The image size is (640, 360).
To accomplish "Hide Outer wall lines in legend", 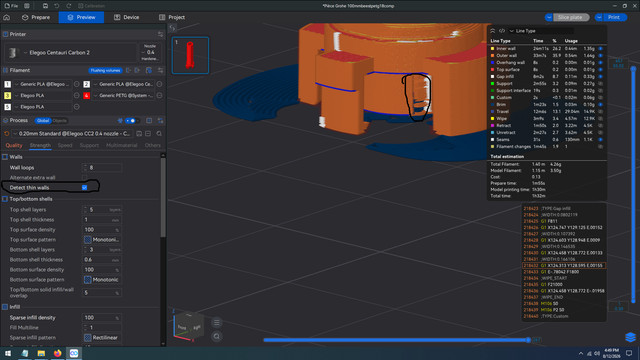I will 600,56.
